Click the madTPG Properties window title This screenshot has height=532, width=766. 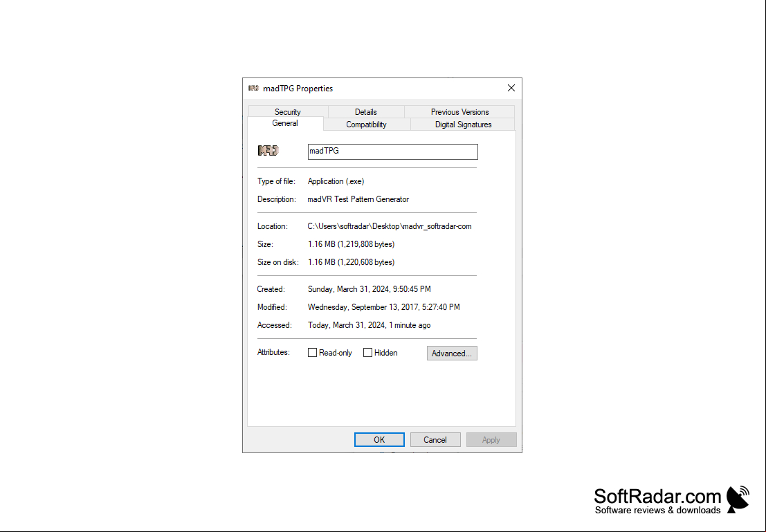298,89
